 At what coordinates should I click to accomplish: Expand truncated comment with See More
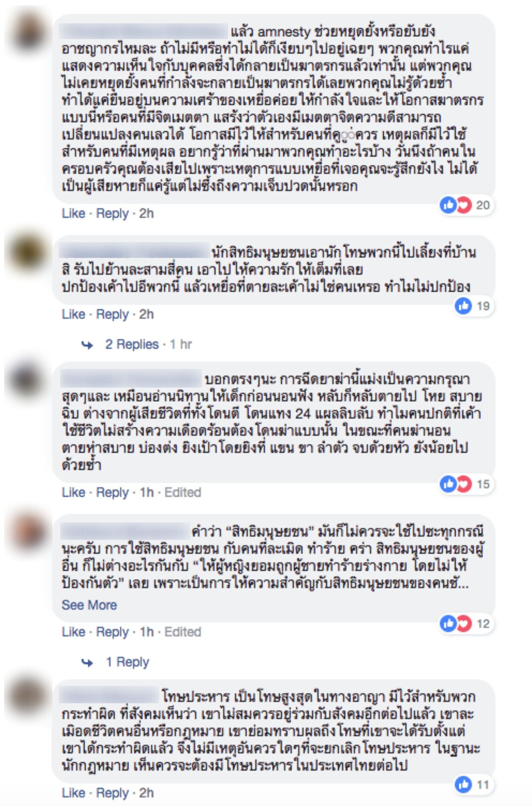tap(89, 605)
